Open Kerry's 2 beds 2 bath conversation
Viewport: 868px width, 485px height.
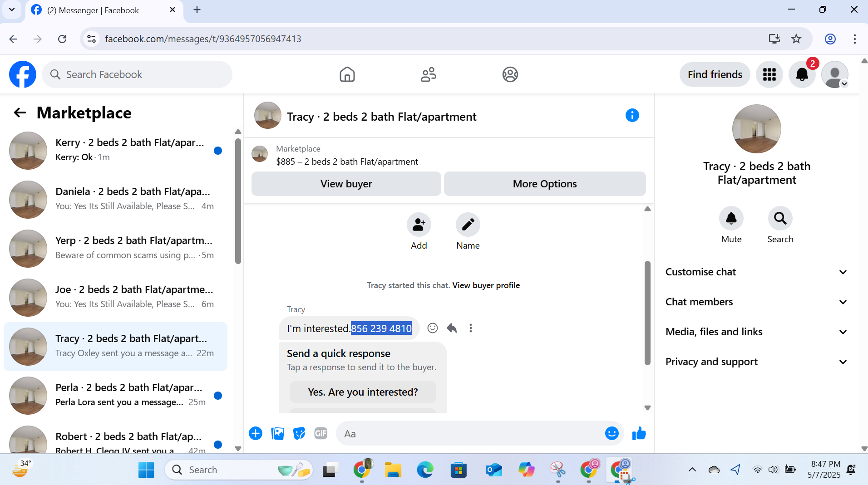[x=116, y=151]
